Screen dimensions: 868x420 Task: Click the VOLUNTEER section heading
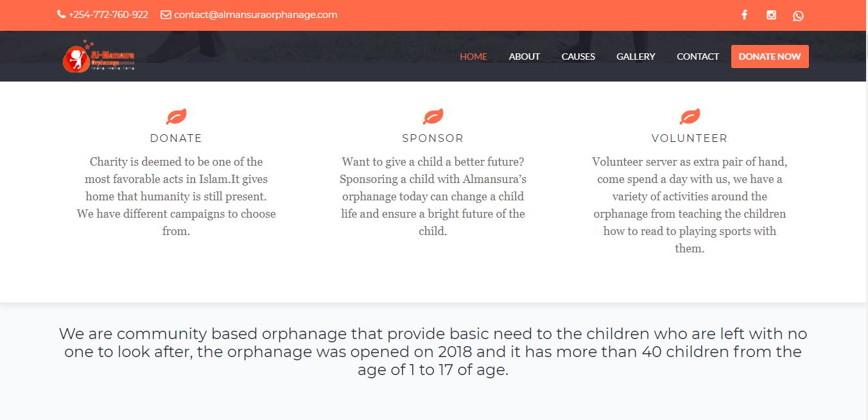point(690,138)
